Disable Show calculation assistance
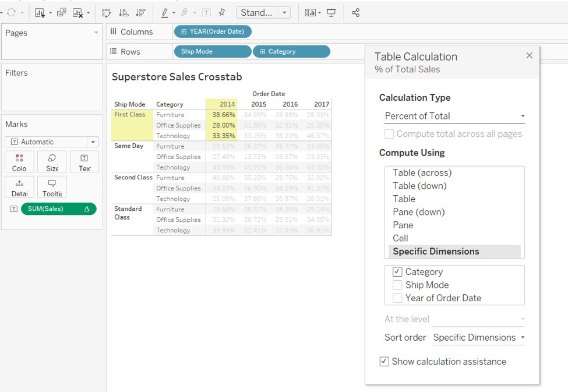The width and height of the screenshot is (568, 392). click(384, 361)
